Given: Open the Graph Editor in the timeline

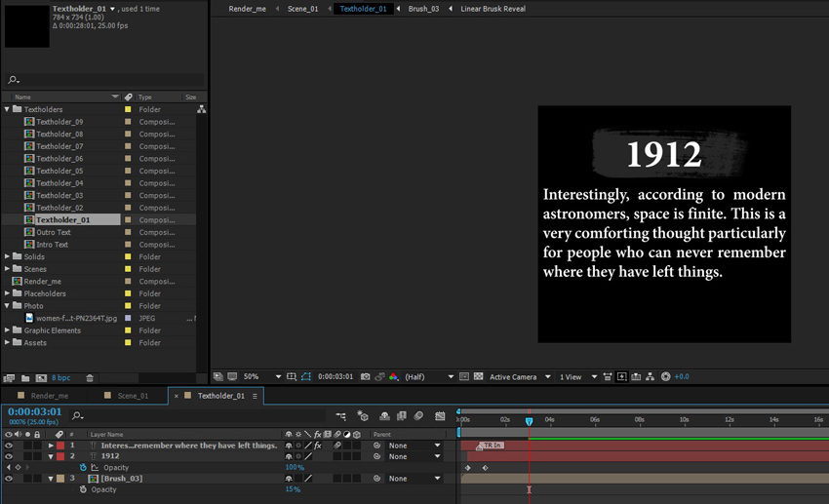Looking at the screenshot, I should pyautogui.click(x=440, y=416).
